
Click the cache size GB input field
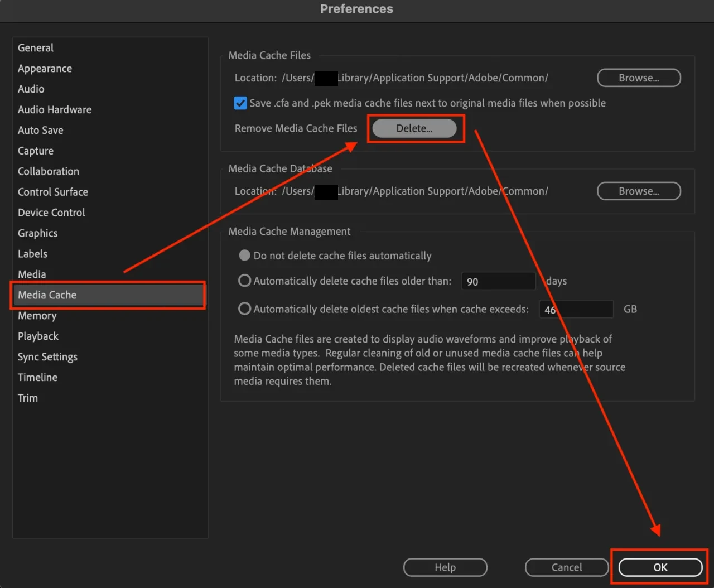tap(576, 309)
